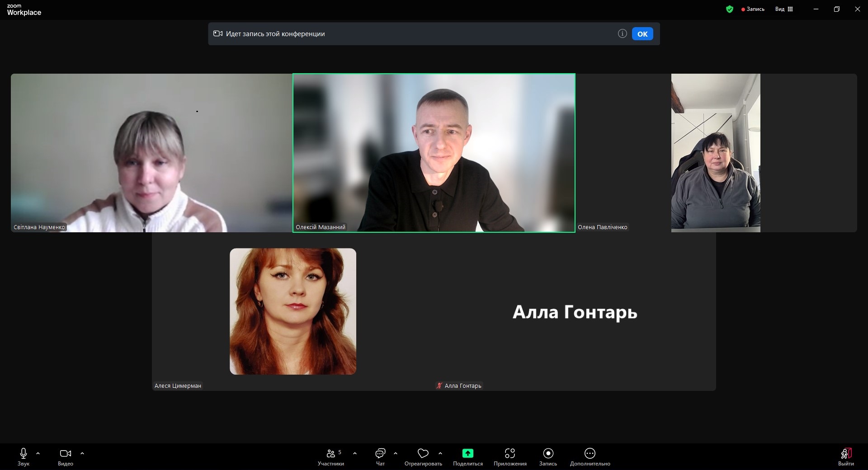Expand the chat options arrow beside Чат
This screenshot has height=470, width=868.
(396, 453)
